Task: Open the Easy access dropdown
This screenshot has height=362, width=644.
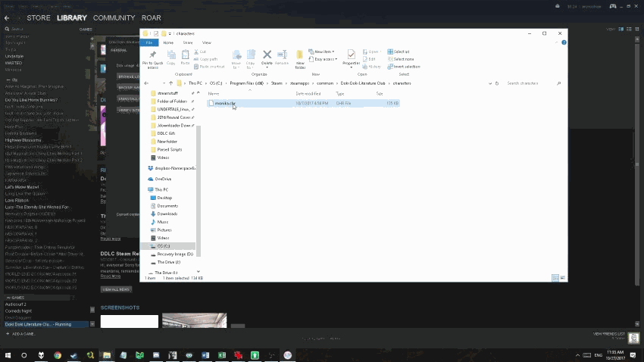Action: [x=323, y=59]
